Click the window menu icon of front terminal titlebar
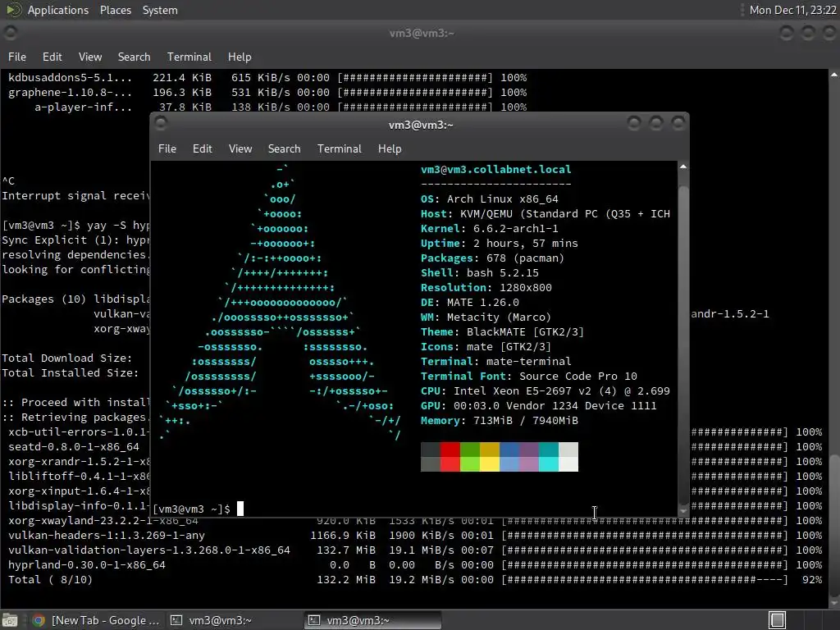 (x=161, y=124)
